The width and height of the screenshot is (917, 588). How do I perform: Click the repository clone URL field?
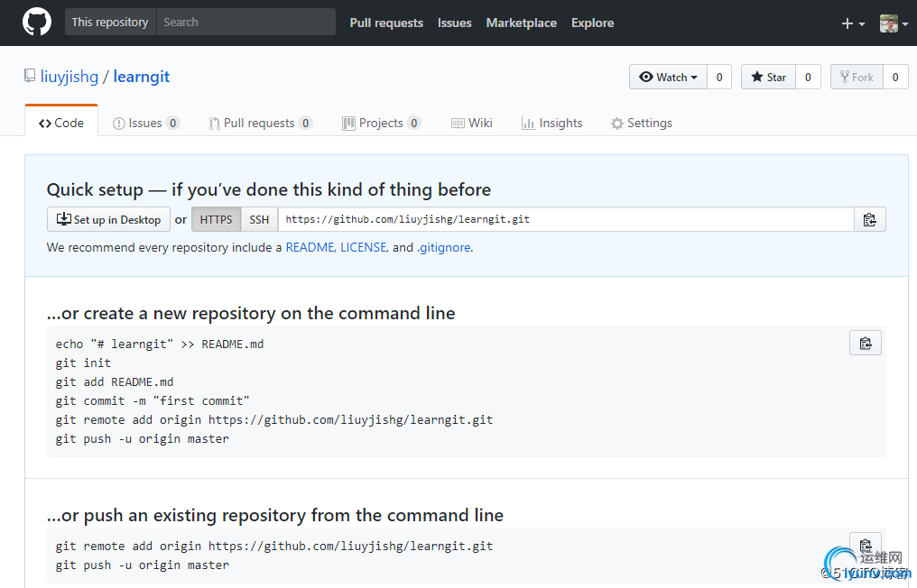click(566, 219)
